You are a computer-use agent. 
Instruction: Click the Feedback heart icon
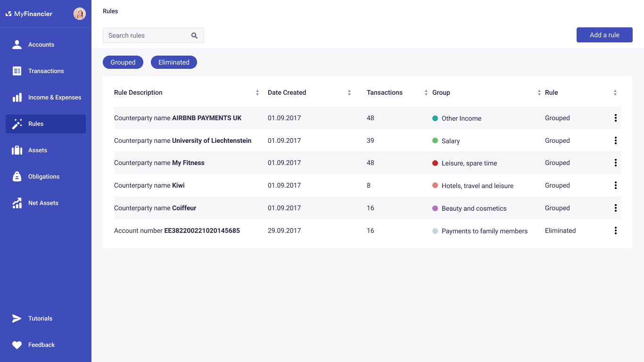[x=17, y=345]
